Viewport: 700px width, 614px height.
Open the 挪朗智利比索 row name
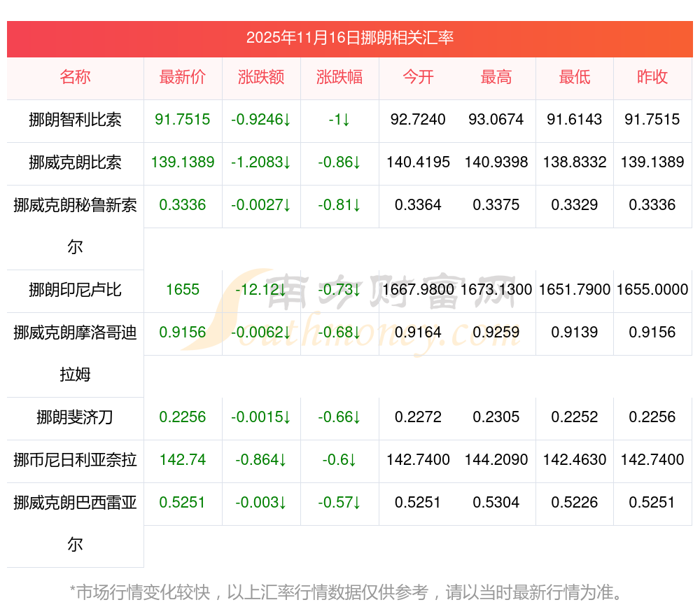coord(75,120)
